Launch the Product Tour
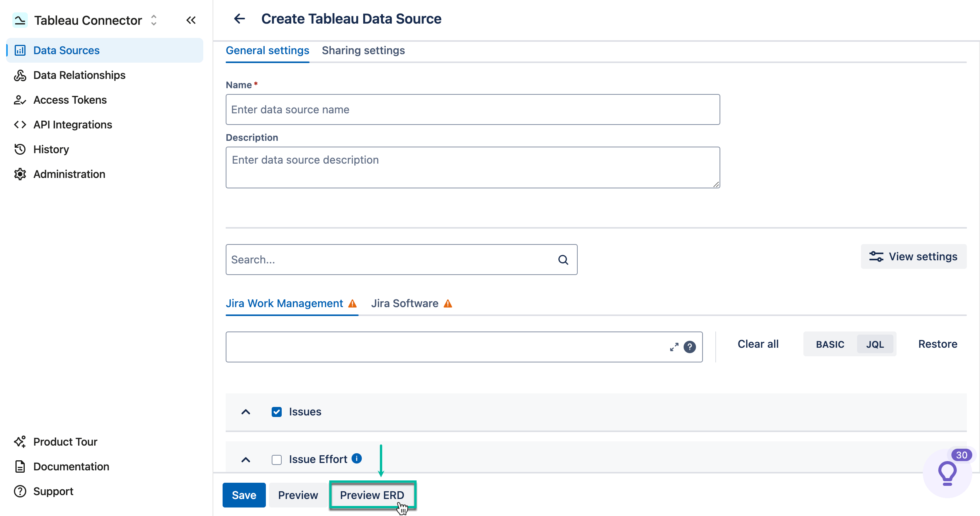The image size is (980, 516). point(65,442)
